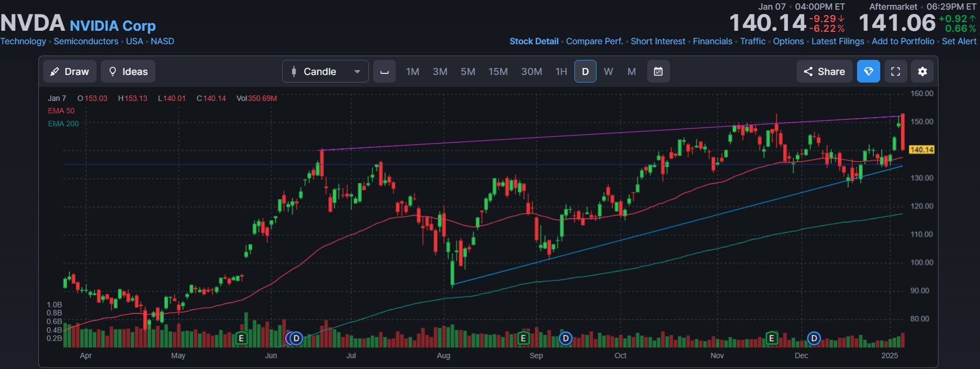The height and width of the screenshot is (369, 980).
Task: Select the 5M timeframe
Action: point(468,71)
